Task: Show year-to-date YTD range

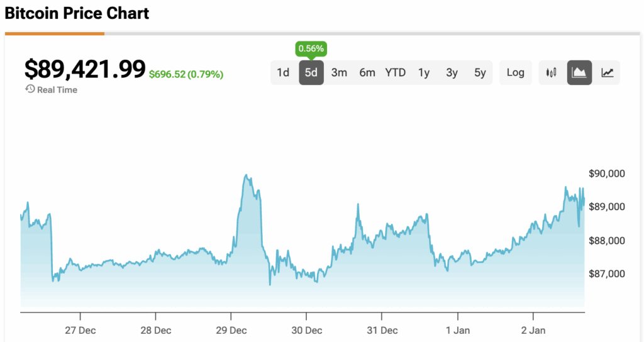Action: tap(396, 72)
